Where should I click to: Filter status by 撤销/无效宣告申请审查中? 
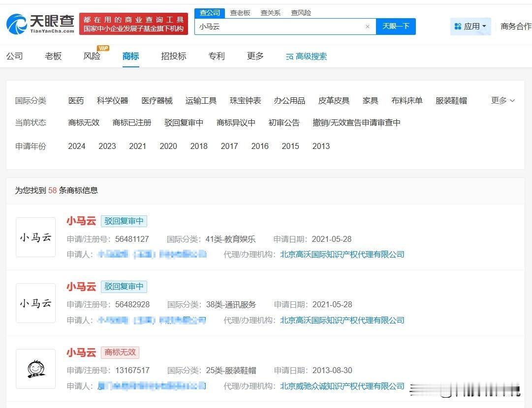[357, 123]
